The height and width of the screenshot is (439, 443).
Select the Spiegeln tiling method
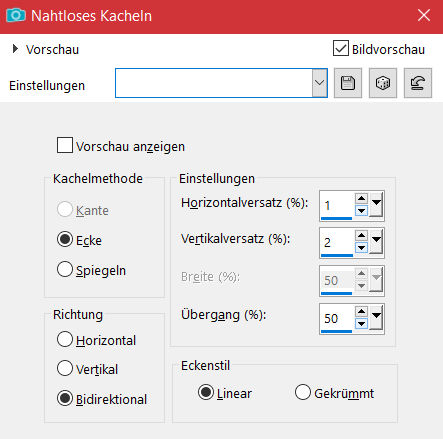point(65,269)
